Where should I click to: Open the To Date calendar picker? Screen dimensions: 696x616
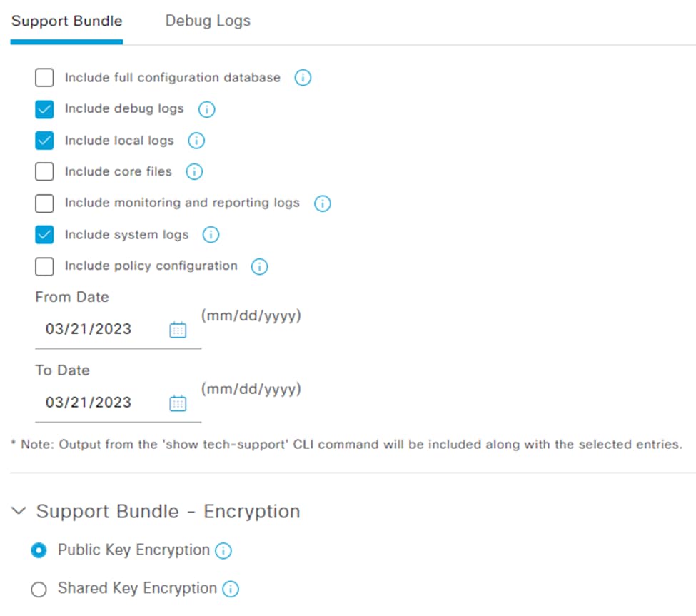coord(178,403)
